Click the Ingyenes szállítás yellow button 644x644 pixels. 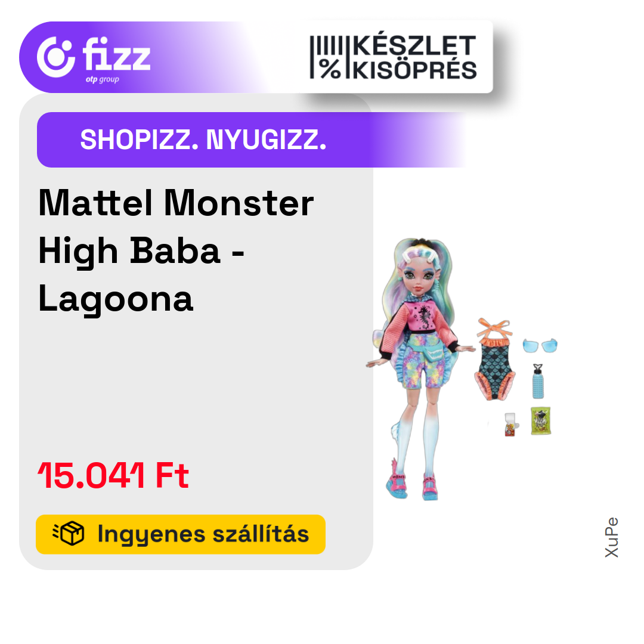pos(181,534)
